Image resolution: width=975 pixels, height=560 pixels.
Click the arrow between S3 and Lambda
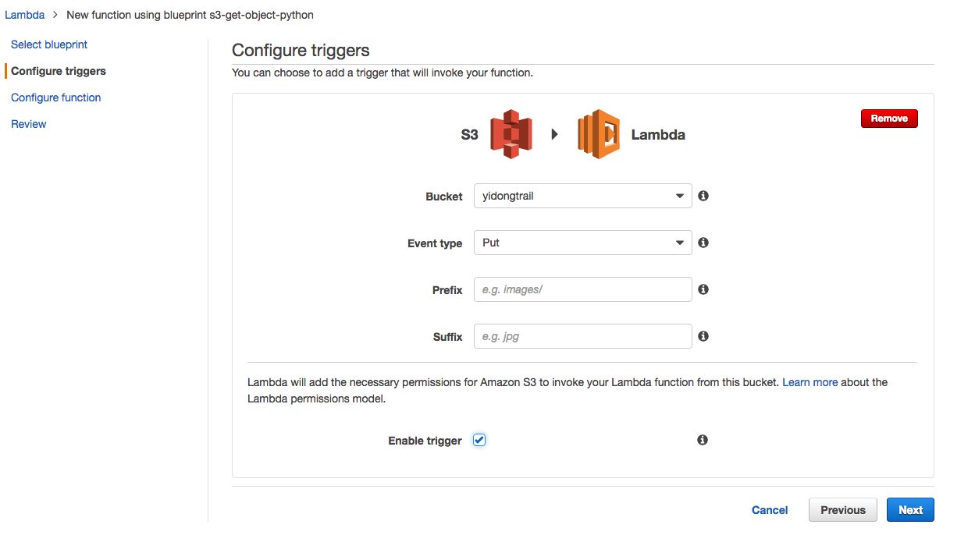[x=555, y=134]
